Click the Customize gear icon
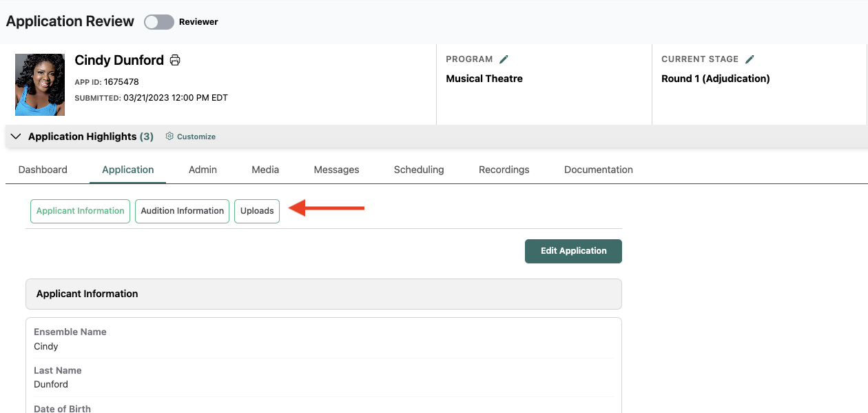Screen dimensions: 868x413 [169, 137]
